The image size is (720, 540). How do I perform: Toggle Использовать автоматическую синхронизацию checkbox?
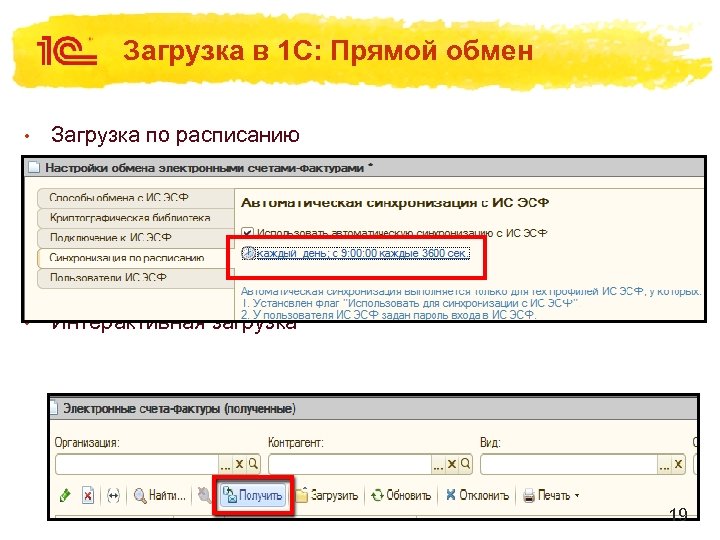[247, 233]
